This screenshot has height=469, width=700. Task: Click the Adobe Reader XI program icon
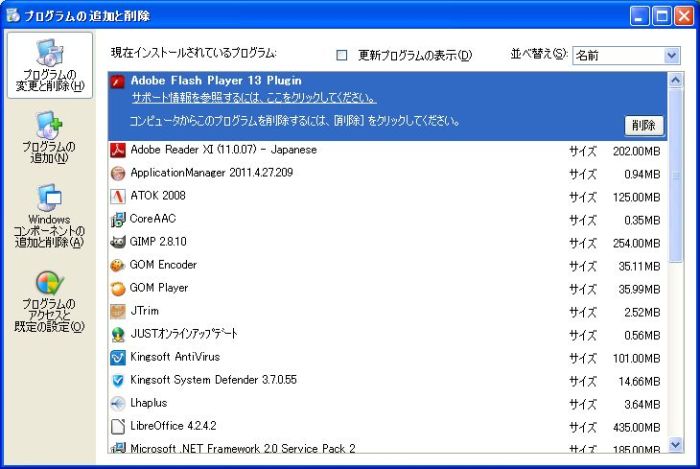point(117,150)
